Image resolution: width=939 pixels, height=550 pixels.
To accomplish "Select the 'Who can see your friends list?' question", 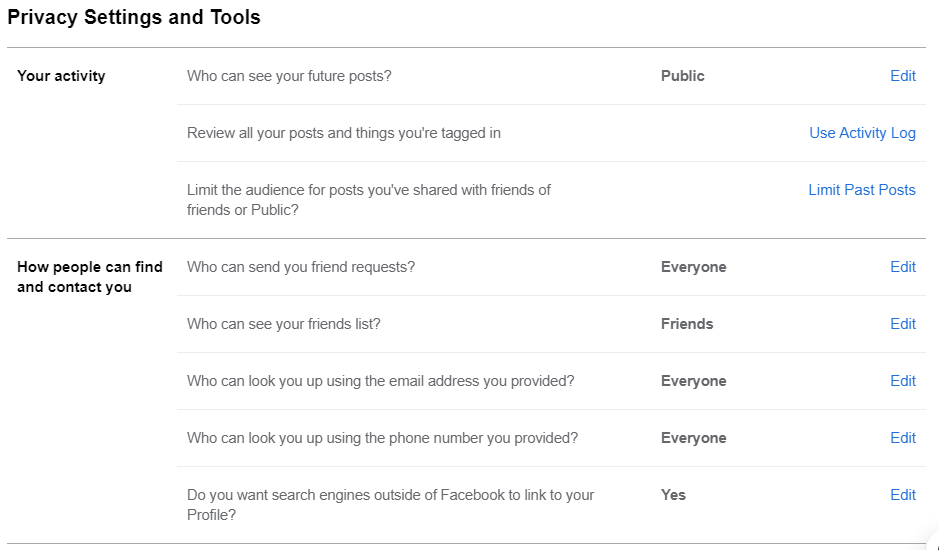I will pyautogui.click(x=284, y=324).
